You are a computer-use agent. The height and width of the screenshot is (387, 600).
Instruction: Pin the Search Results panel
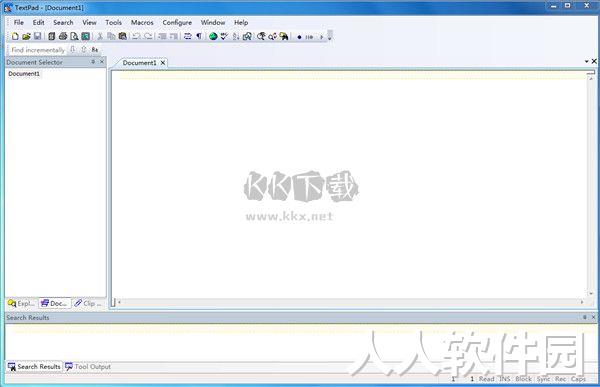point(585,317)
